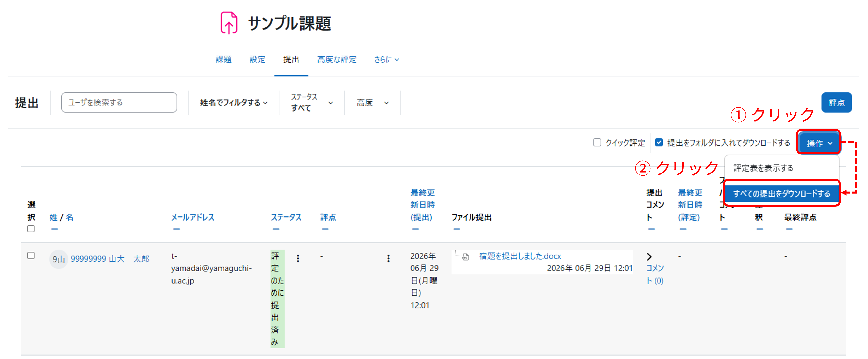Open 99999999 山大 太郎 user link
868x359 pixels.
110,259
